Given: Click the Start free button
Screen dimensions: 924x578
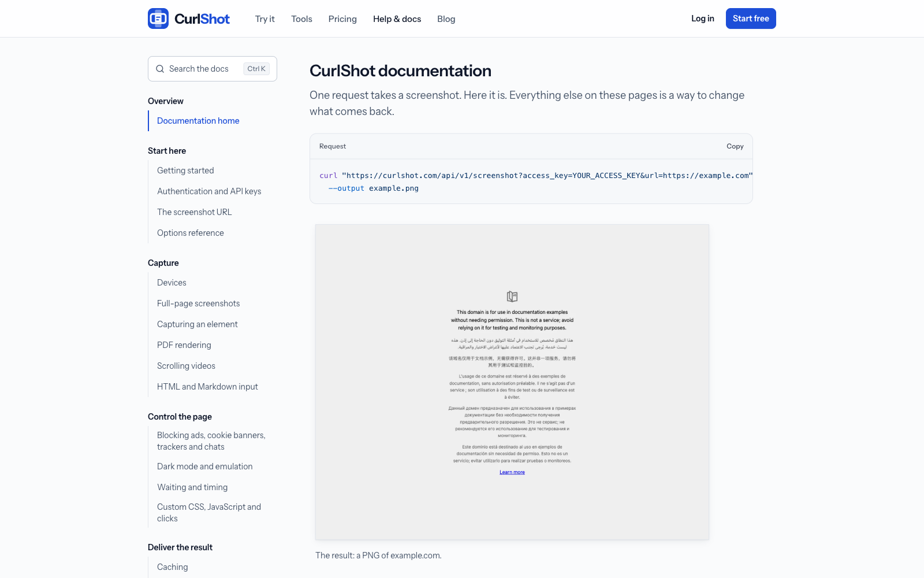Looking at the screenshot, I should point(751,18).
